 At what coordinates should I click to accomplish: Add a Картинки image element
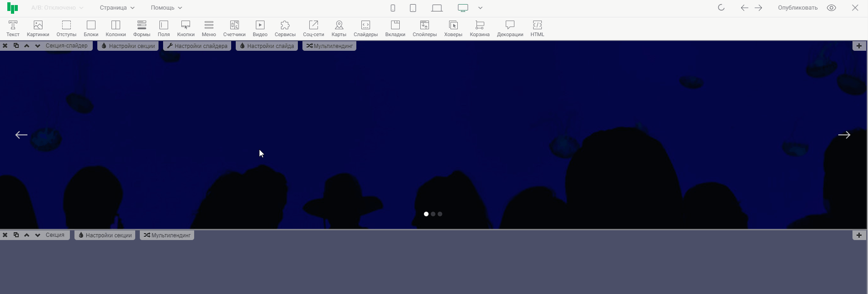tap(38, 28)
